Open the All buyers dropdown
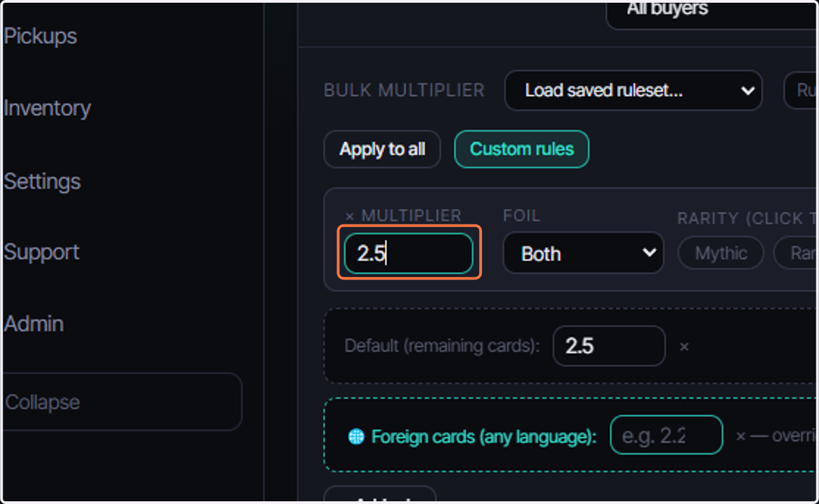 coord(712,12)
